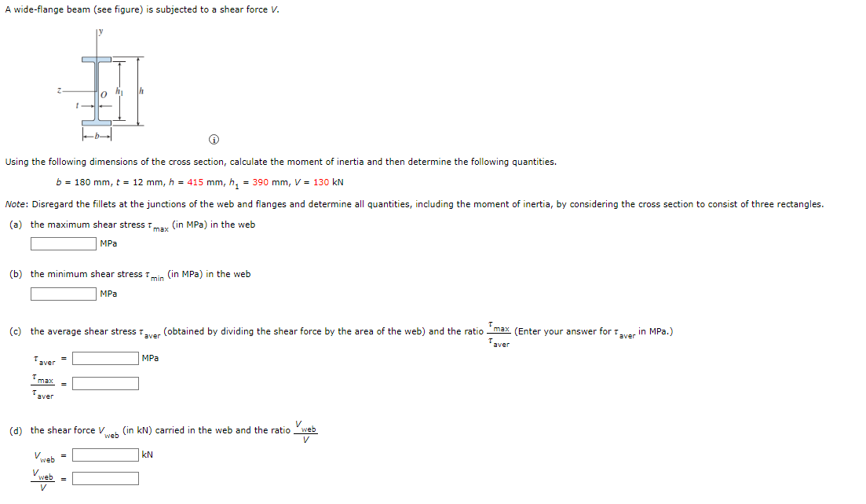This screenshot has width=866, height=504.
Task: Click the part (b) label
Action: coord(16,274)
